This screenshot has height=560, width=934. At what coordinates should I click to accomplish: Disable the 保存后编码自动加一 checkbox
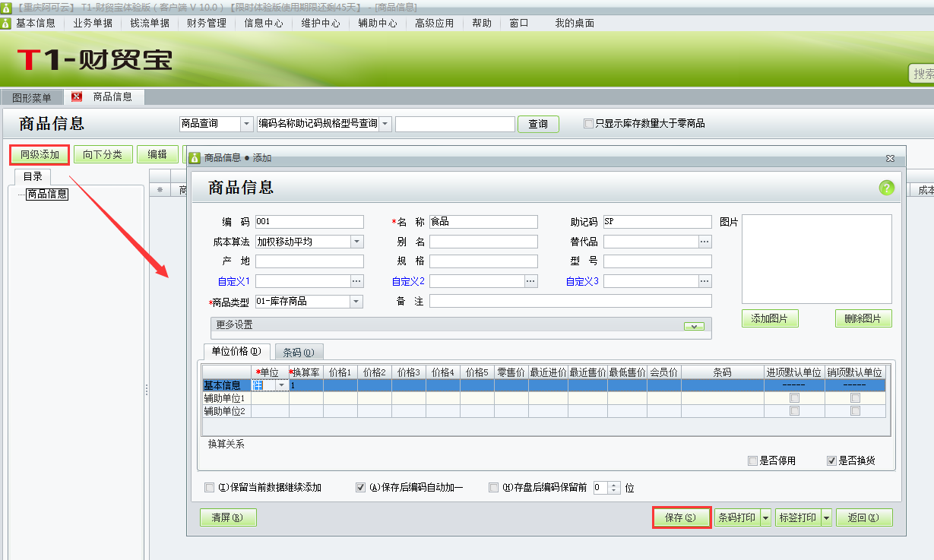pyautogui.click(x=360, y=487)
